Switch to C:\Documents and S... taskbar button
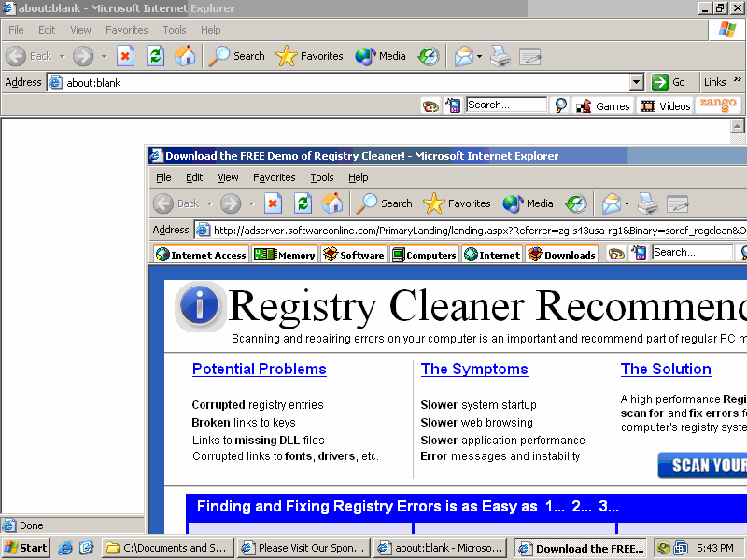 point(168,548)
